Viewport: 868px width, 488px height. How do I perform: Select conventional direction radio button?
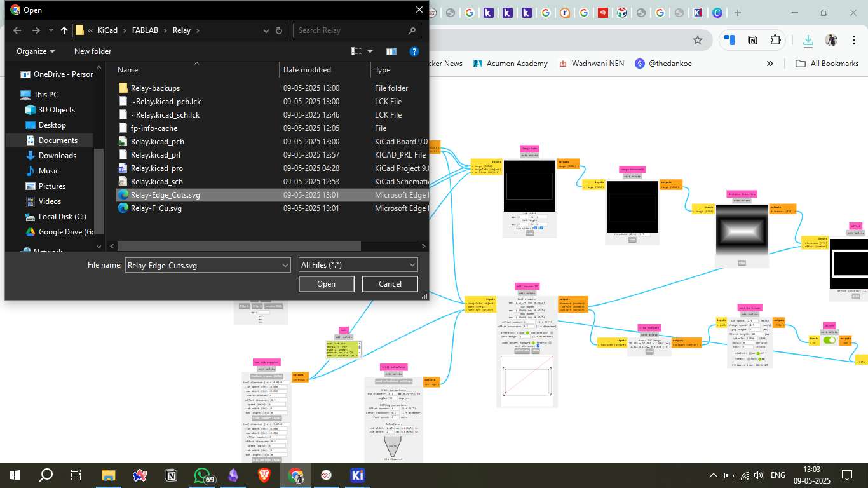[x=551, y=332]
